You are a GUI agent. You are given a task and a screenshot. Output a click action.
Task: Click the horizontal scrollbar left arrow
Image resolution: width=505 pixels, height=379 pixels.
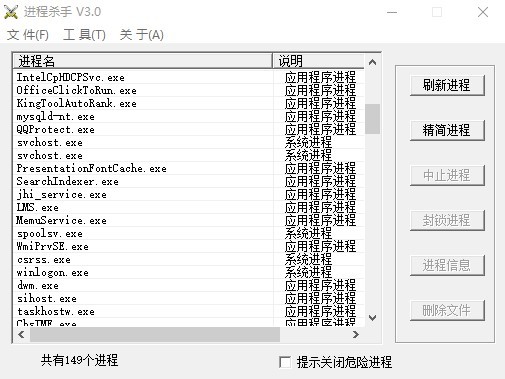click(x=21, y=334)
